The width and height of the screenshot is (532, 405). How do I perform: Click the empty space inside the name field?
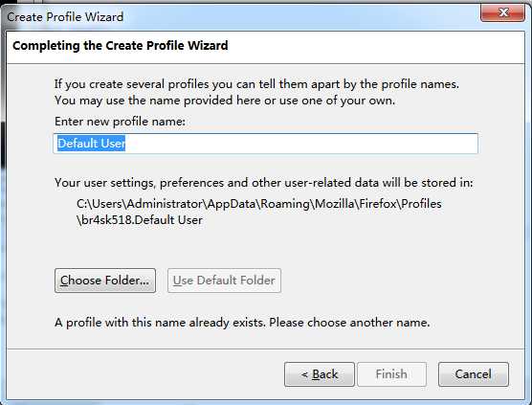coord(302,144)
